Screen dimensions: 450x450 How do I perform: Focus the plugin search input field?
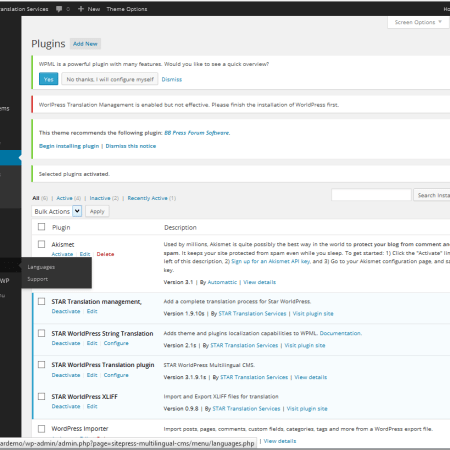tap(371, 195)
